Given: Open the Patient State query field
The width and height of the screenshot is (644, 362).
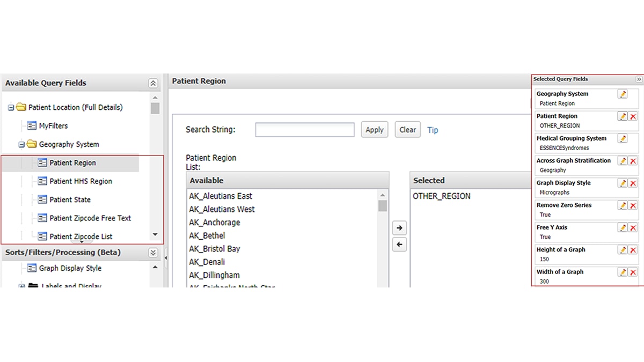Looking at the screenshot, I should click(70, 200).
